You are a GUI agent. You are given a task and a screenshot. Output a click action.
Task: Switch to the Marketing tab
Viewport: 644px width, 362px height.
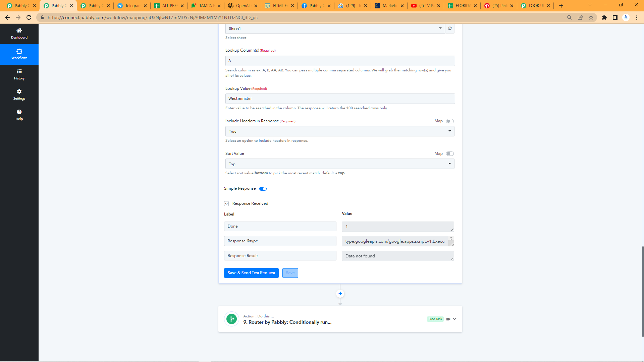pos(389,6)
